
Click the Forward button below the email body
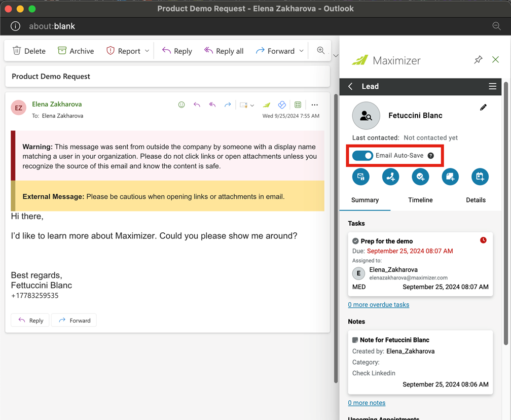(74, 320)
